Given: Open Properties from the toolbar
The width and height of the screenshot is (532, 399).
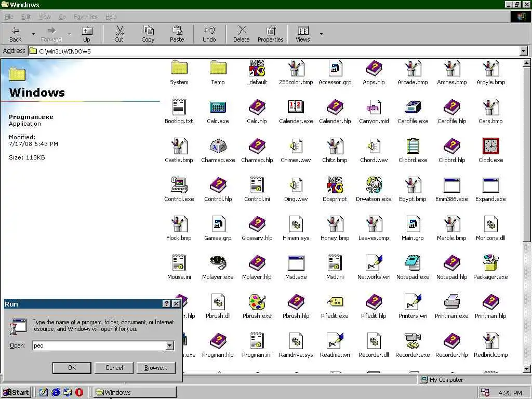Looking at the screenshot, I should coord(270,34).
